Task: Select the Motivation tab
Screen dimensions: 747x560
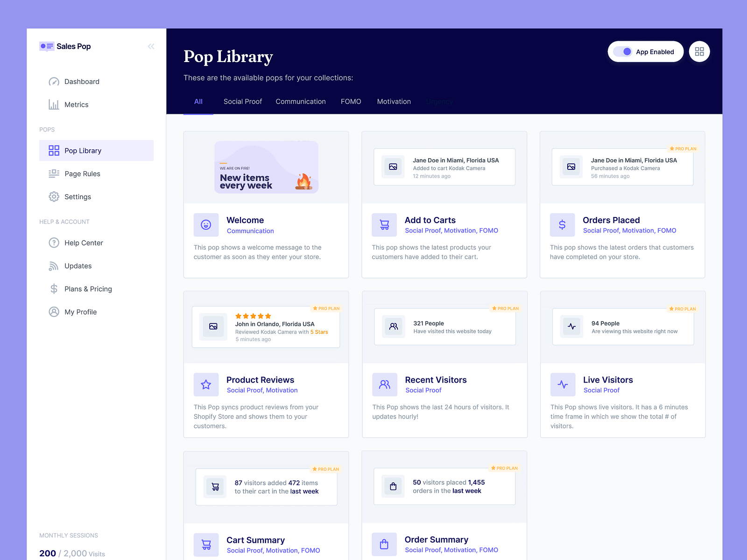Action: tap(394, 101)
